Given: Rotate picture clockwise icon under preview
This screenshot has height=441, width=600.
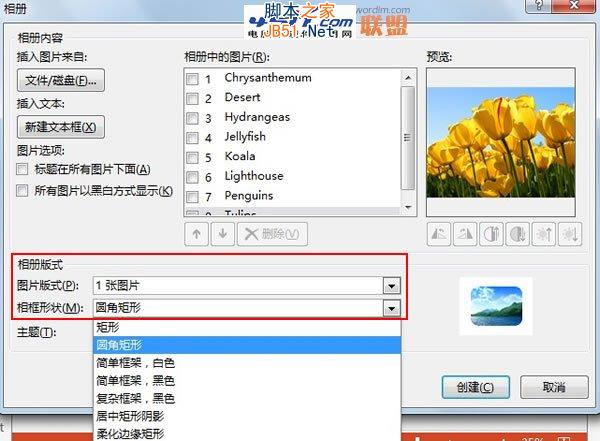Looking at the screenshot, I should [465, 234].
